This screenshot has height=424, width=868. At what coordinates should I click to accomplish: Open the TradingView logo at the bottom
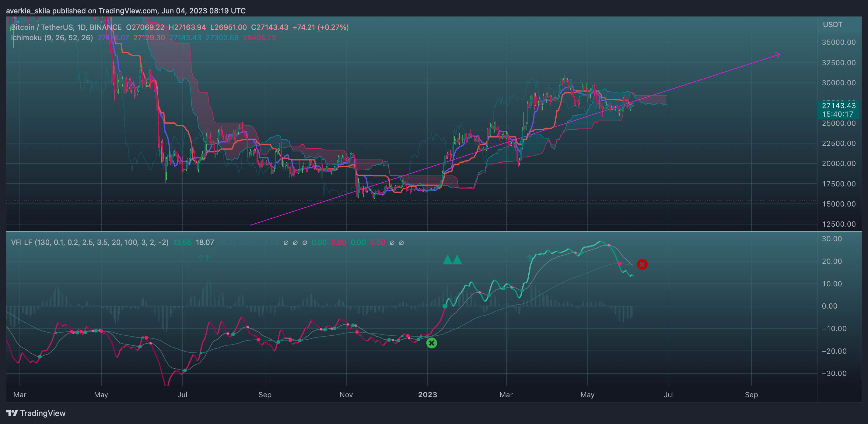[x=36, y=413]
